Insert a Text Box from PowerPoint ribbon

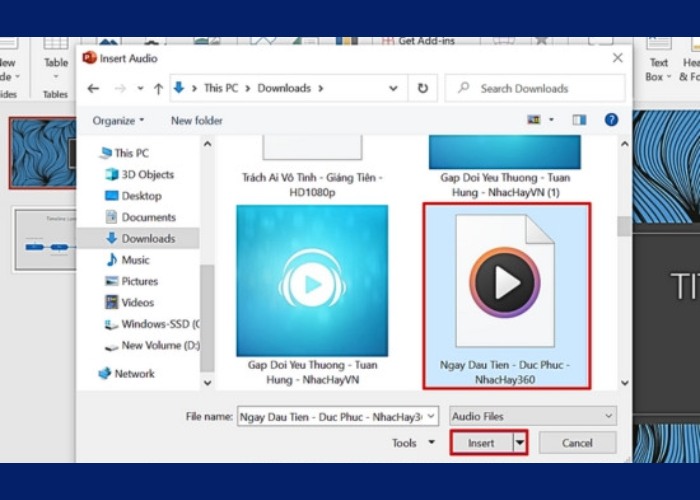[x=658, y=60]
